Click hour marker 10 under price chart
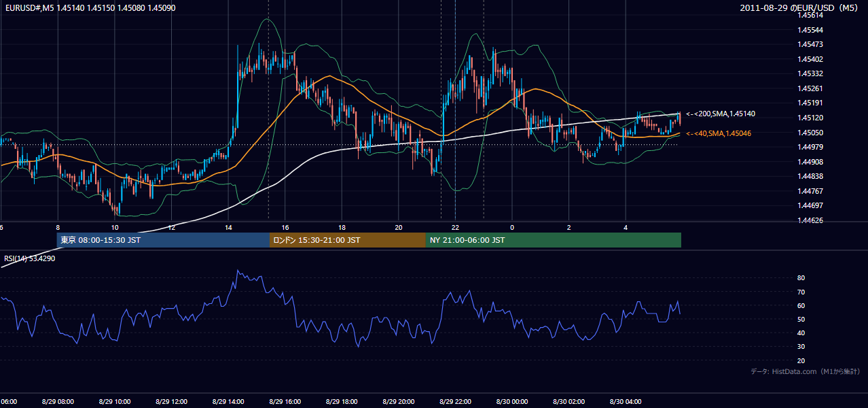Viewport: 868px width, 408px height. pos(115,227)
